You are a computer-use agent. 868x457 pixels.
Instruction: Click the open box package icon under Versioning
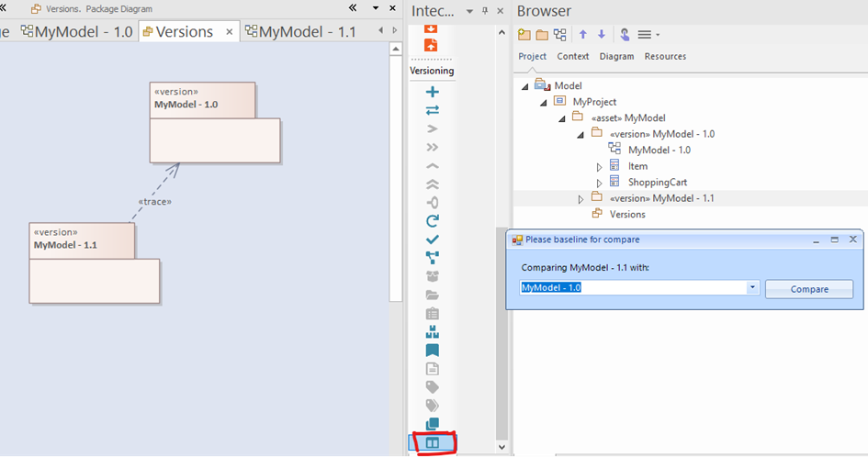tap(433, 276)
